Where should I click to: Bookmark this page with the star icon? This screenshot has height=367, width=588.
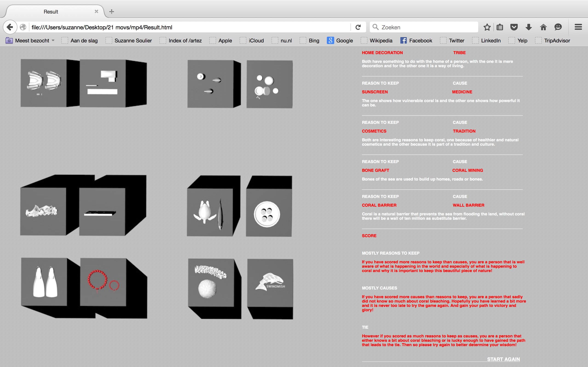487,27
